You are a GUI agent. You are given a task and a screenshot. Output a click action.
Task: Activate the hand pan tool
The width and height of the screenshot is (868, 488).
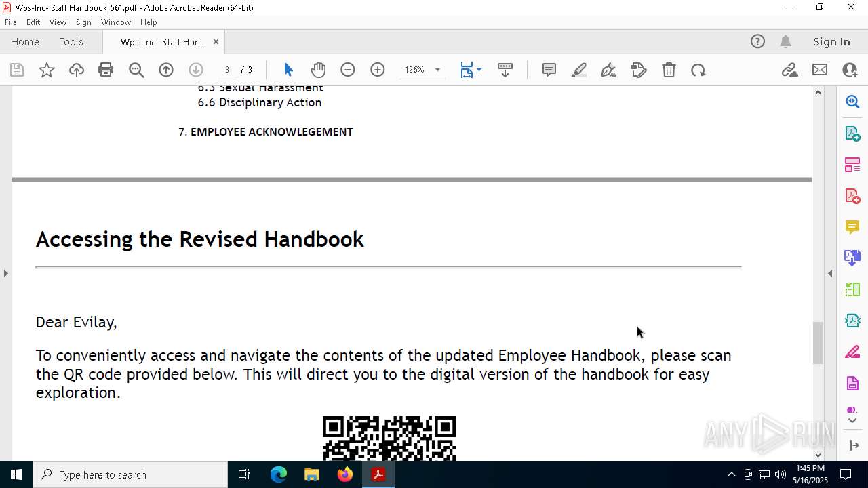click(x=318, y=70)
